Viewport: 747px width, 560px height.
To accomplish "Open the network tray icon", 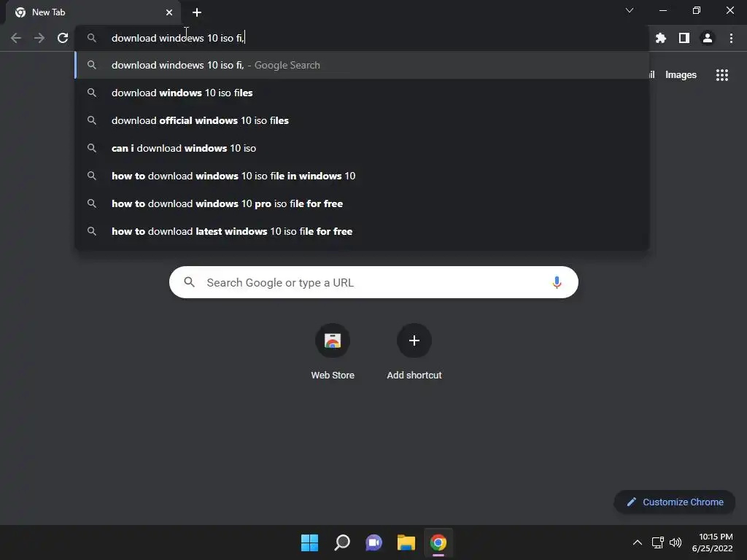I will pyautogui.click(x=658, y=542).
